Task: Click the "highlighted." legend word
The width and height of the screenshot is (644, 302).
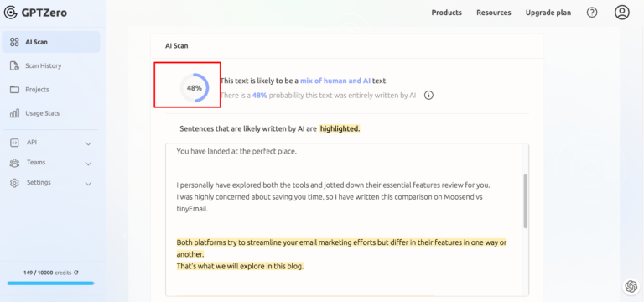Action: tap(340, 128)
